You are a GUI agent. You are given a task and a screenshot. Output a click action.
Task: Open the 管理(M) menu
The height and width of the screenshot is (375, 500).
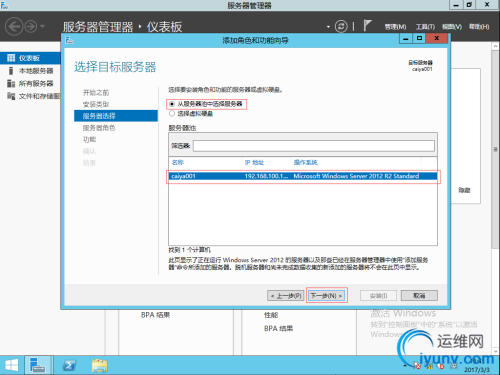coord(395,27)
